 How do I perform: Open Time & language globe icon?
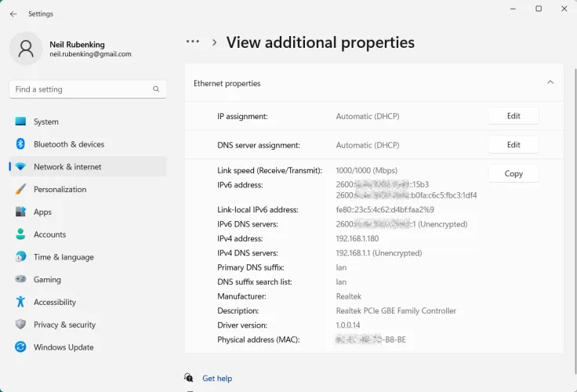[x=20, y=257]
